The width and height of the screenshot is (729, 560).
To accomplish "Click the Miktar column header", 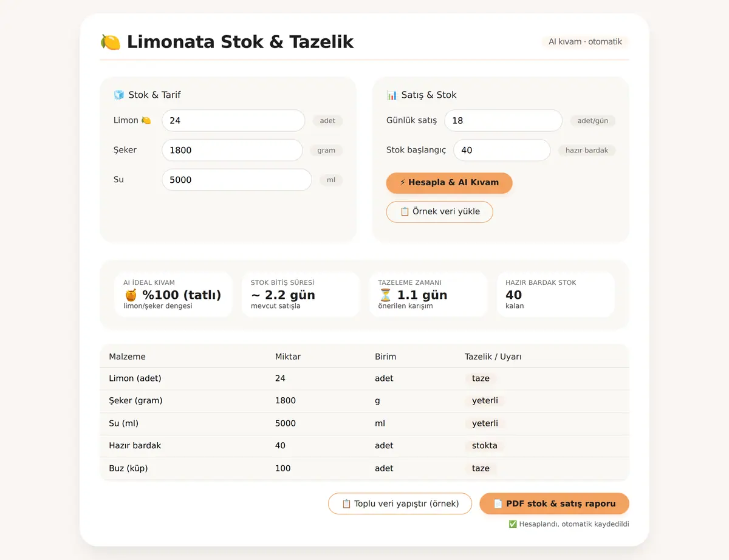I will pos(288,357).
